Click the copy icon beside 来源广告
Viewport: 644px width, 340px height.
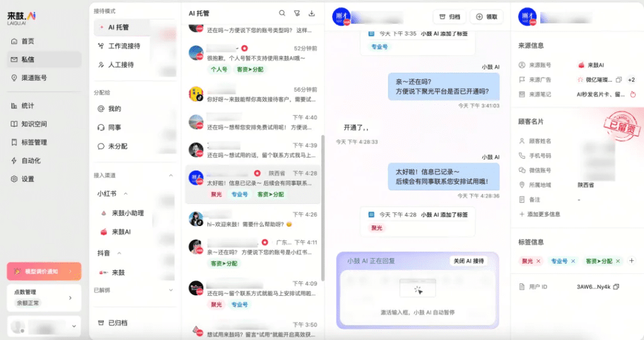[619, 80]
